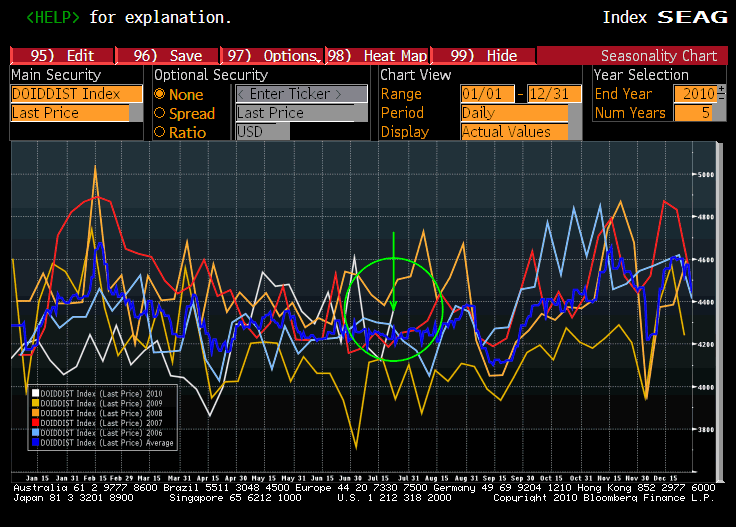This screenshot has width=736, height=527.
Task: Choose the Ratio radio option
Action: [159, 132]
